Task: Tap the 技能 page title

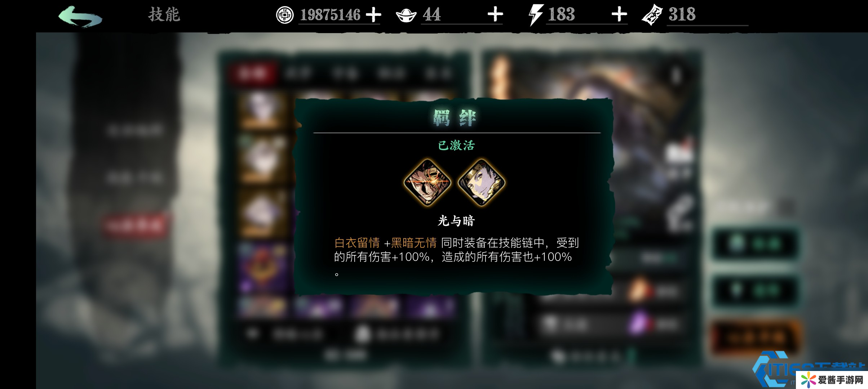Action: coord(164,15)
